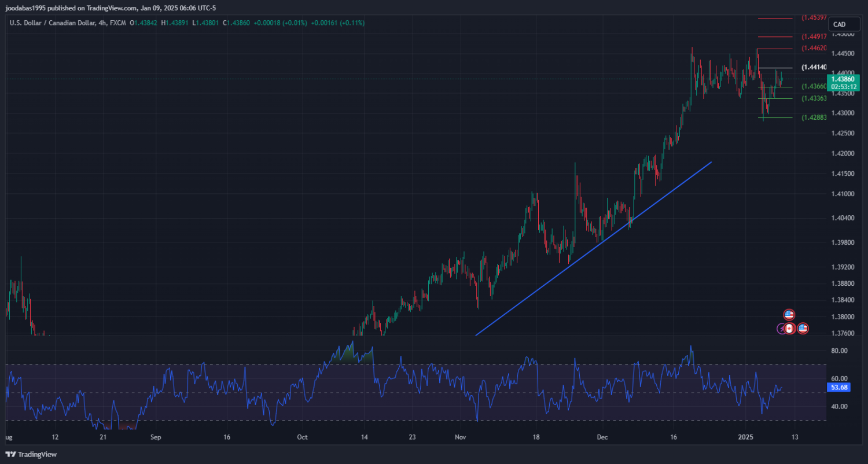The image size is (868, 464).
Task: Click the 2025 label on the time axis
Action: coord(745,436)
